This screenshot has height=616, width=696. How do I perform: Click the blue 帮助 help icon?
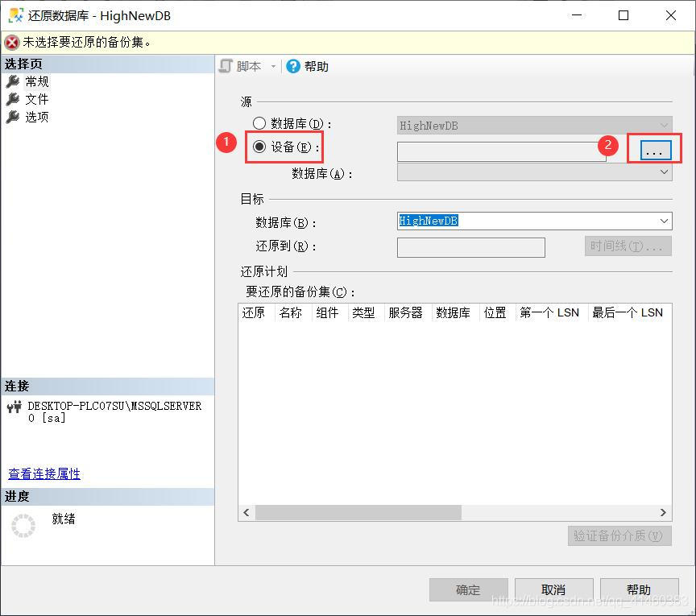292,66
